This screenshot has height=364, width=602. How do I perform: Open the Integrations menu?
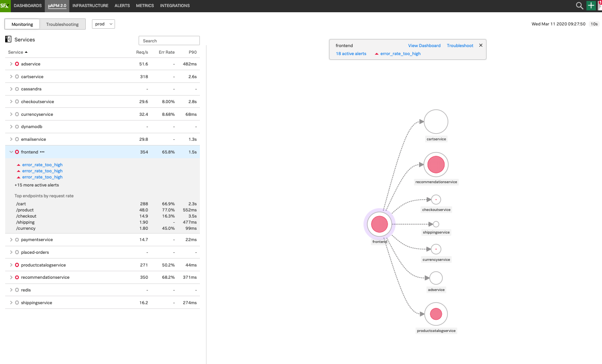click(x=175, y=6)
